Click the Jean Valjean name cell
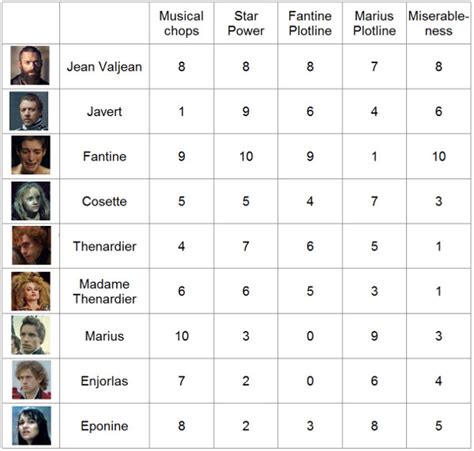This screenshot has width=474, height=451. click(x=104, y=66)
